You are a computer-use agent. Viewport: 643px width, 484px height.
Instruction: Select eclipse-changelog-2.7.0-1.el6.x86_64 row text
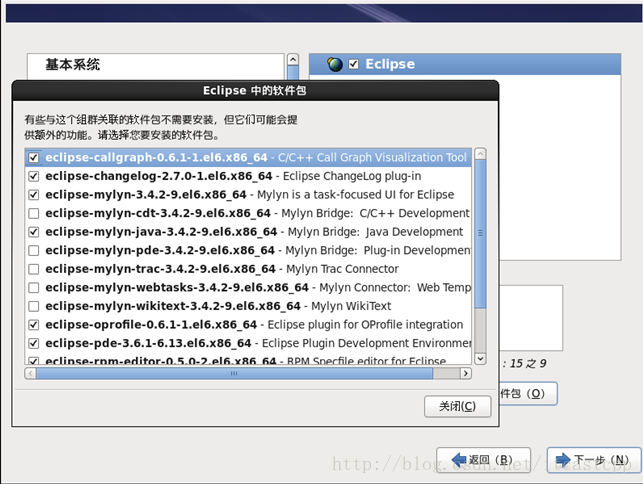(x=159, y=176)
